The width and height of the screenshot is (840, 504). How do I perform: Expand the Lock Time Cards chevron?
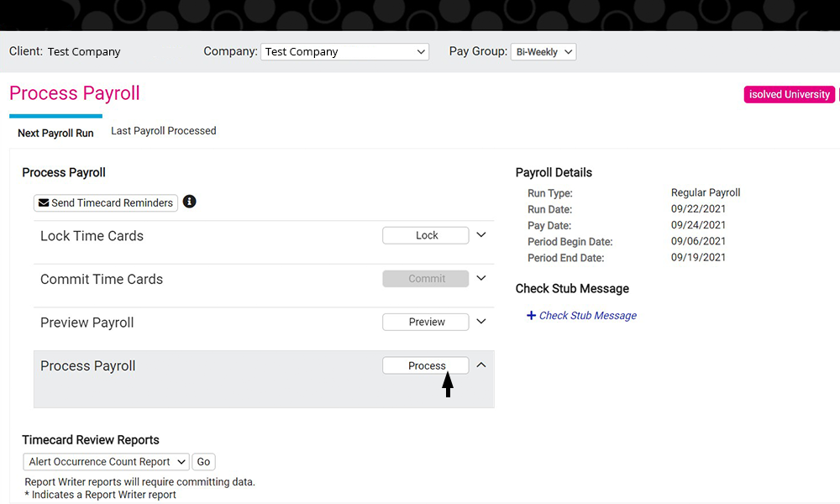point(481,235)
